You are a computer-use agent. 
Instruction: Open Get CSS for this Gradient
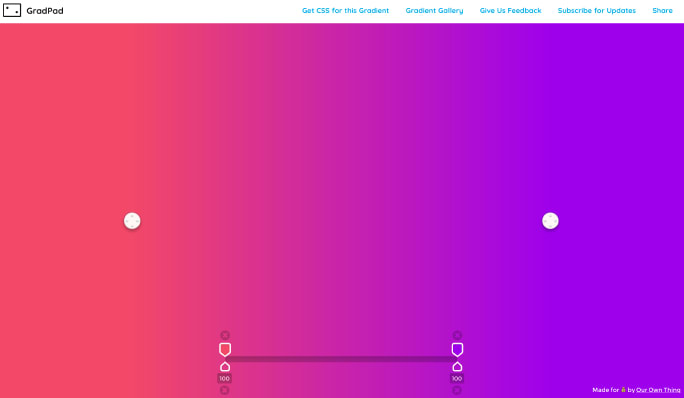click(345, 10)
